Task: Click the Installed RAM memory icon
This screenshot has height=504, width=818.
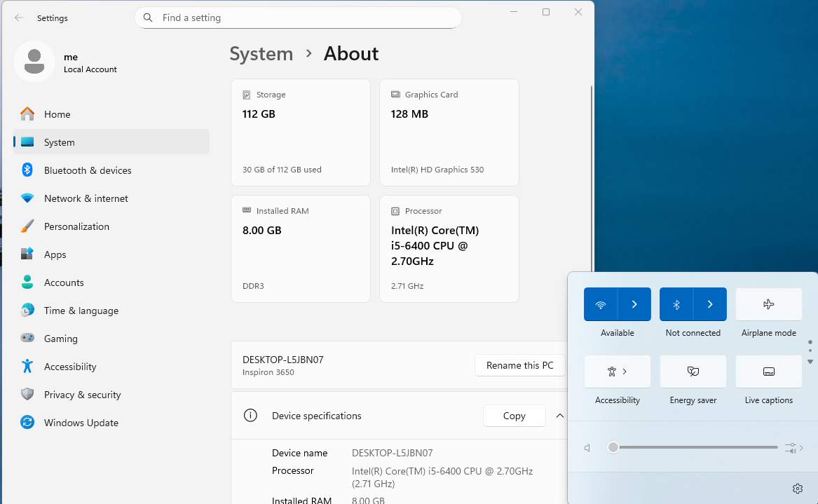Action: tap(247, 210)
